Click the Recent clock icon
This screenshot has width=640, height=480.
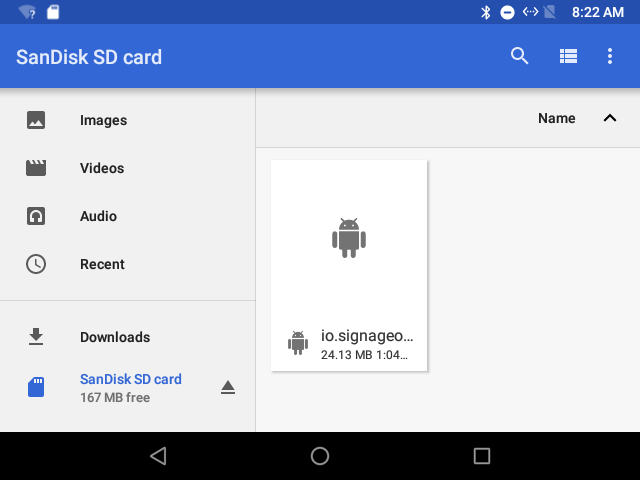click(x=36, y=264)
